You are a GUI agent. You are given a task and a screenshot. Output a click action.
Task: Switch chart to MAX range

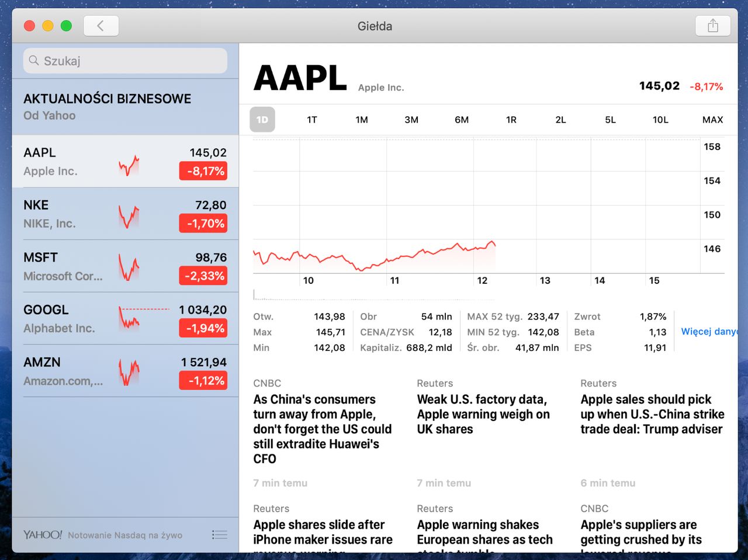pos(712,120)
